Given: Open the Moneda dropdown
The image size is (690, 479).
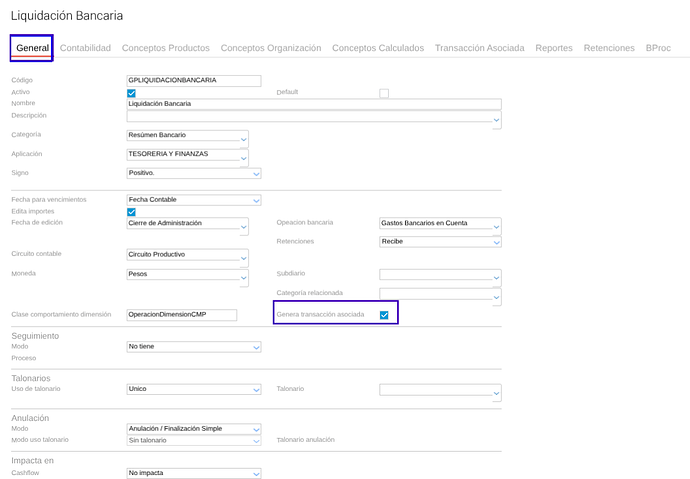Looking at the screenshot, I should tap(188, 274).
